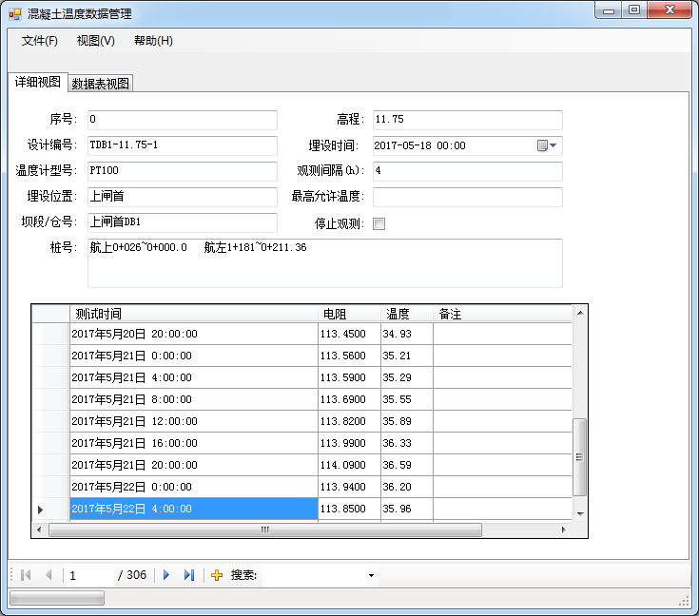
Task: Click the 埋设位置 field
Action: (x=183, y=197)
